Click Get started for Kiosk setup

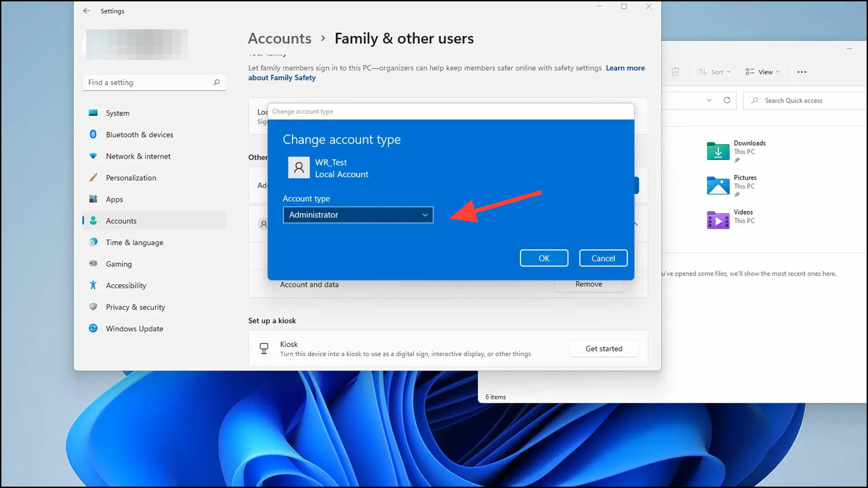(604, 348)
